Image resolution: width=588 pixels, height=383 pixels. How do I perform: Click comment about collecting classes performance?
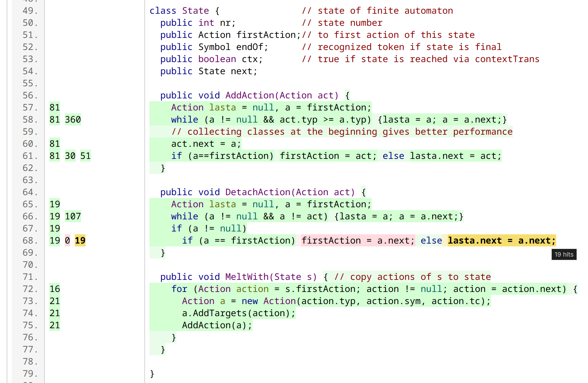342,132
